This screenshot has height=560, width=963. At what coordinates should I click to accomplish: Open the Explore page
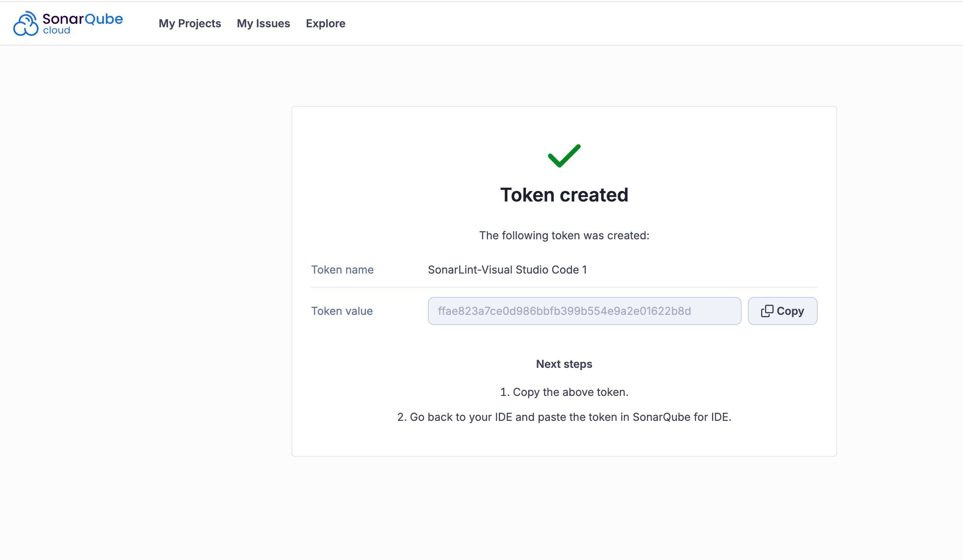tap(325, 23)
